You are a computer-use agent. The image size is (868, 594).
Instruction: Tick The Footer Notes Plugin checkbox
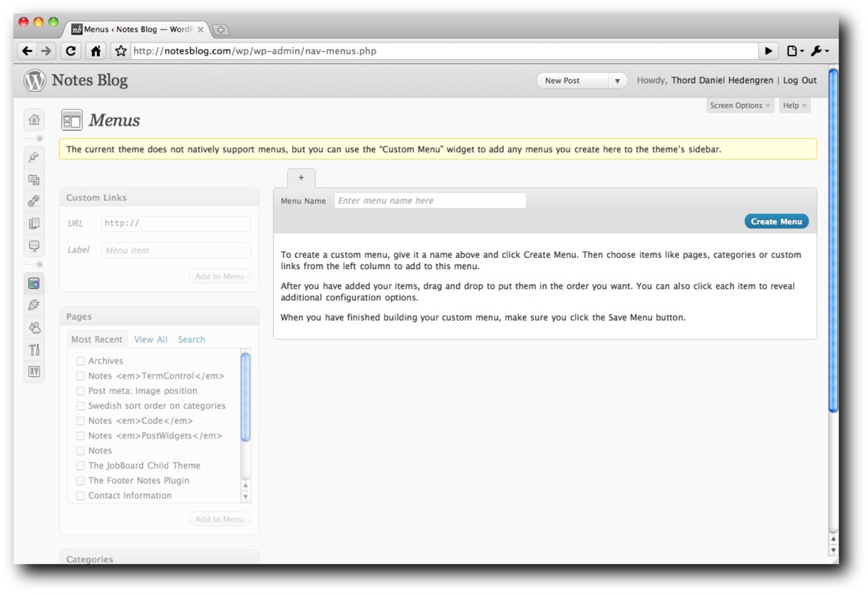coord(80,480)
